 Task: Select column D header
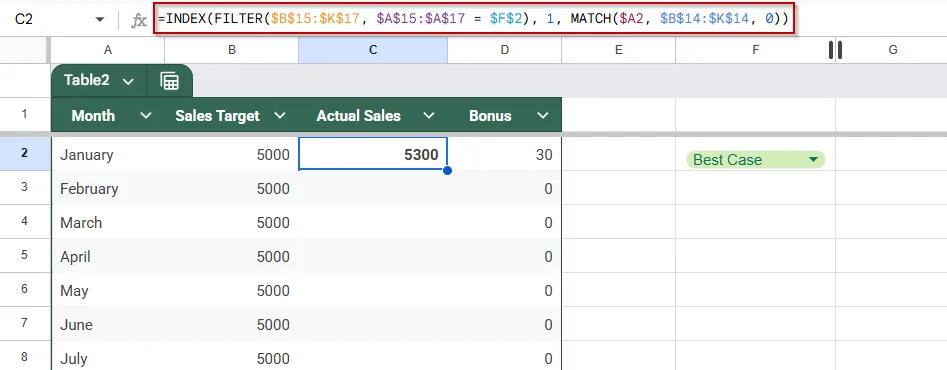[505, 50]
